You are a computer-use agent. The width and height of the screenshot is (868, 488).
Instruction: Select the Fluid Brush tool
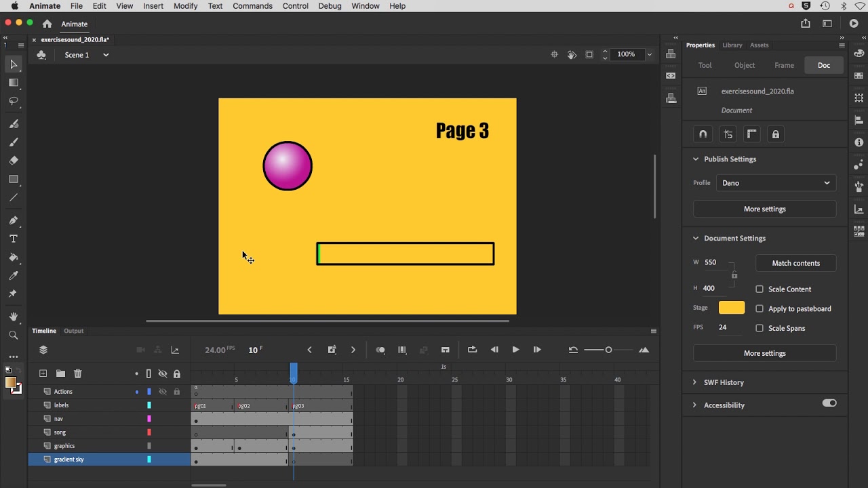(14, 124)
